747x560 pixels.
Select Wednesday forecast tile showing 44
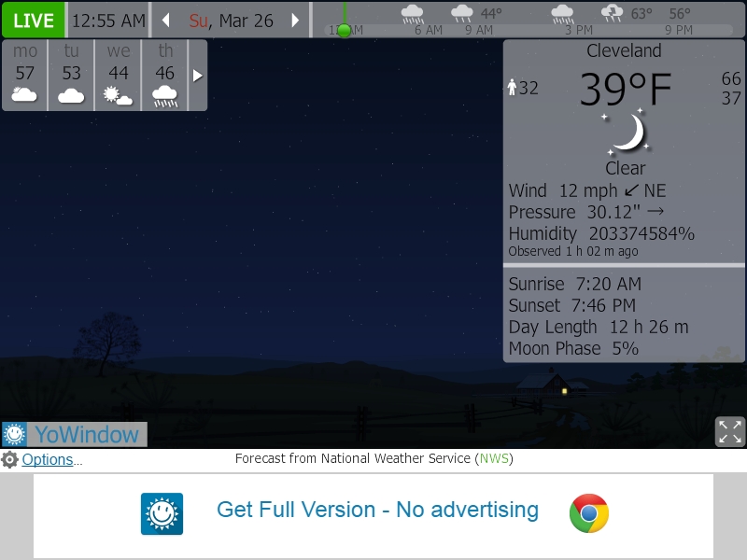coord(118,76)
